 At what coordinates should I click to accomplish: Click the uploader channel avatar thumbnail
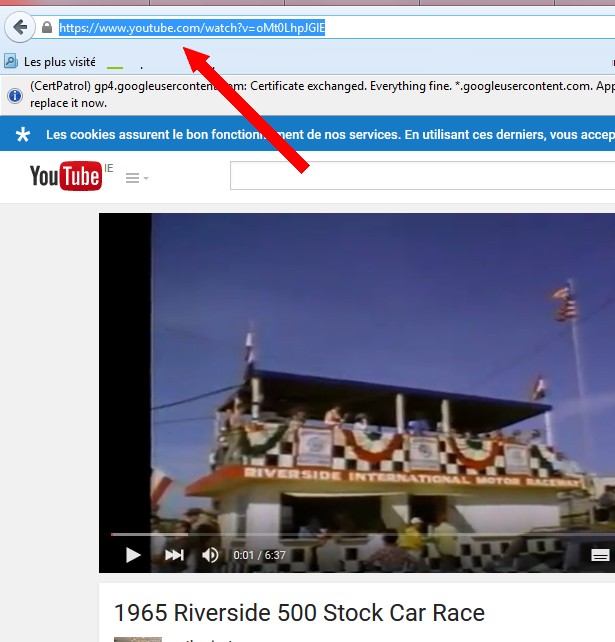tap(138, 638)
